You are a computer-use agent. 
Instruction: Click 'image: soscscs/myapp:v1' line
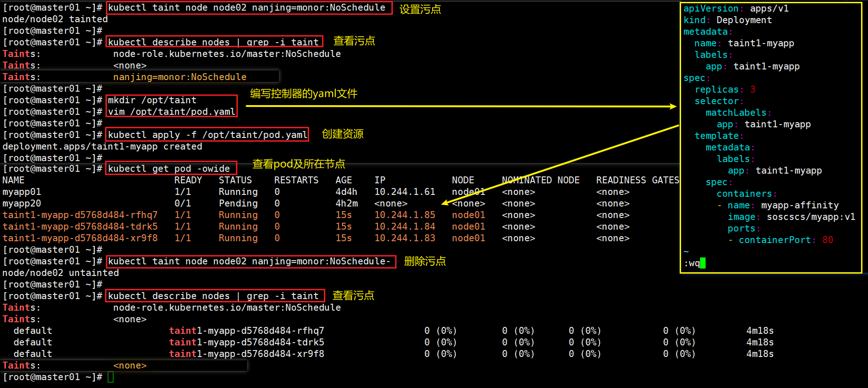792,217
